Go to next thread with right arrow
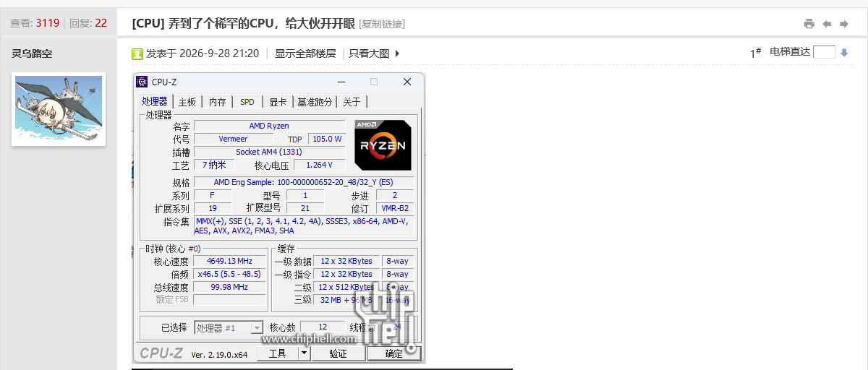 click(x=843, y=24)
